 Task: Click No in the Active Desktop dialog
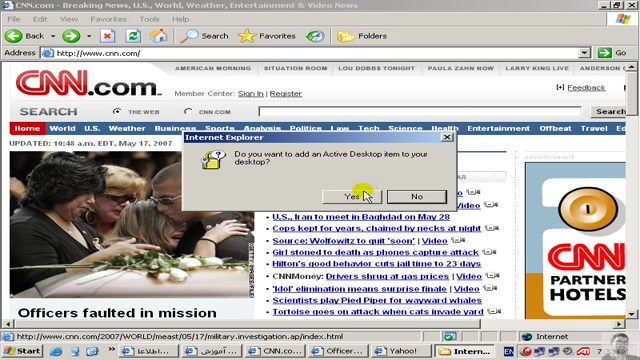click(417, 197)
